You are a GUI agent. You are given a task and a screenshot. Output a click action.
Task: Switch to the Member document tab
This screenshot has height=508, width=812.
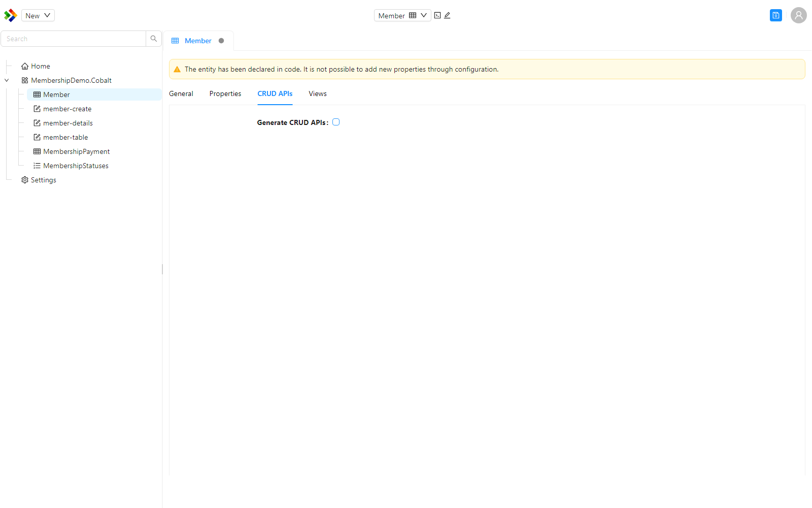[198, 41]
